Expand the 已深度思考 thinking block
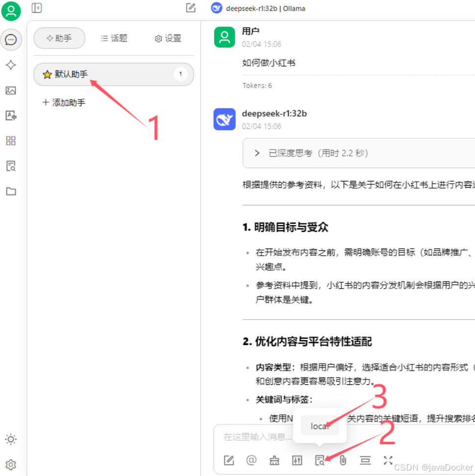 click(x=358, y=153)
